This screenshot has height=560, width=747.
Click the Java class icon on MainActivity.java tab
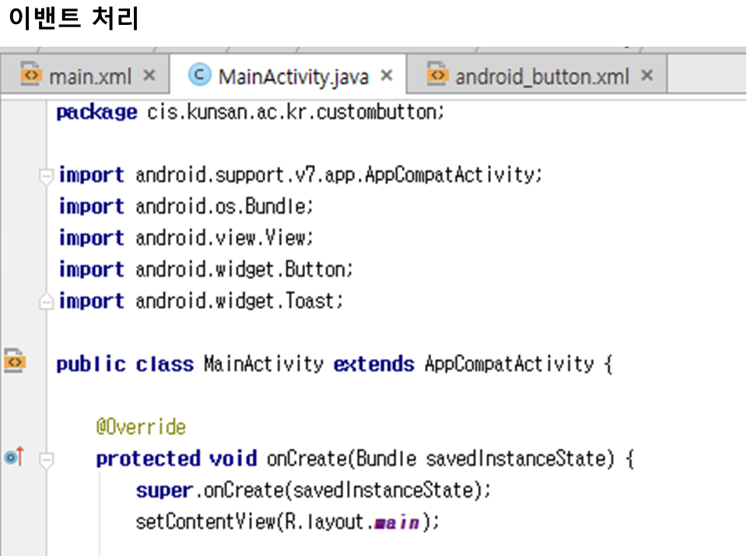[199, 75]
